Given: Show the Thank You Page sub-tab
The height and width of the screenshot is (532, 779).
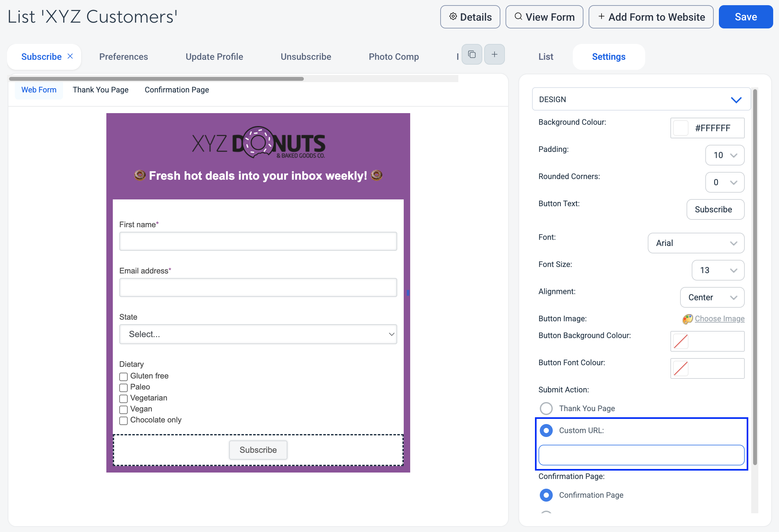Looking at the screenshot, I should point(101,90).
